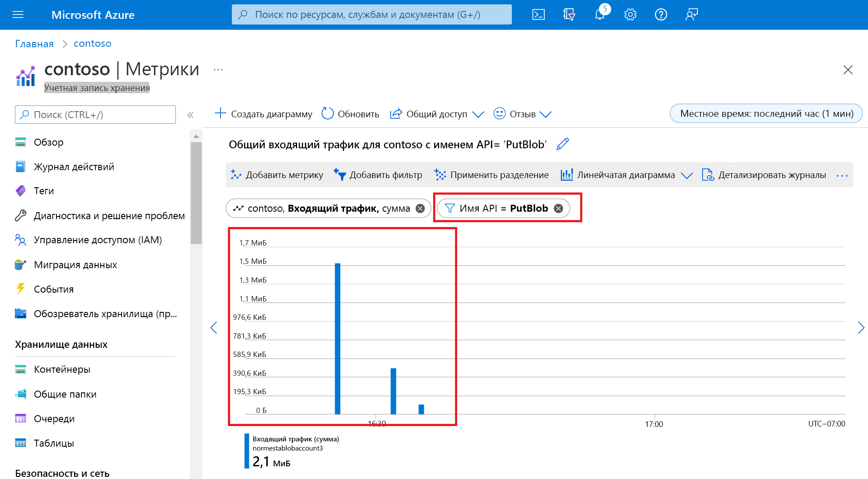Click Добавить метрику
868x479 pixels.
[276, 175]
